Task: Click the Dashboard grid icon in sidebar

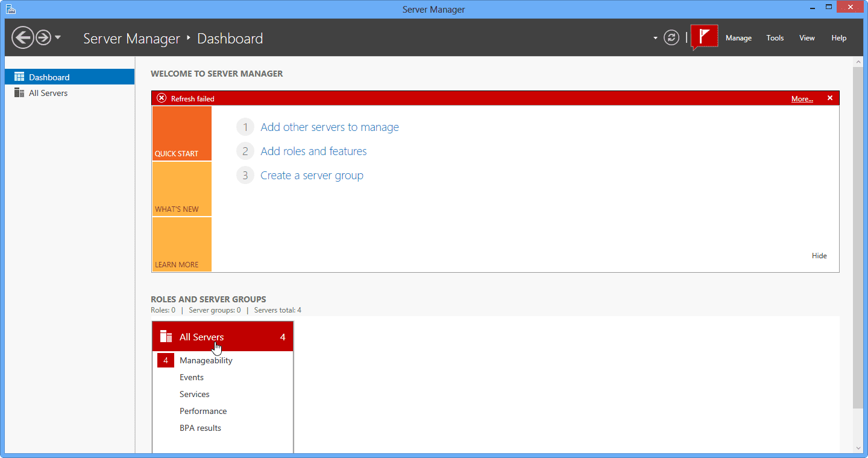Action: click(19, 77)
